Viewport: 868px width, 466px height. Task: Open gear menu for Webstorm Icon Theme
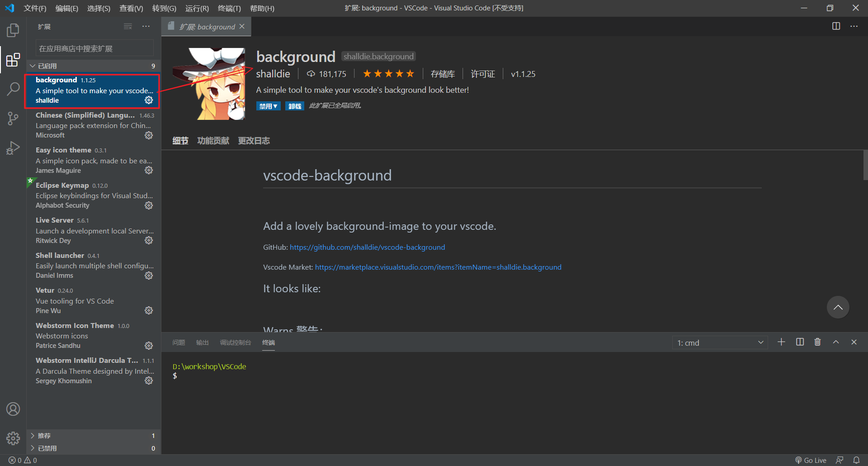pyautogui.click(x=149, y=346)
